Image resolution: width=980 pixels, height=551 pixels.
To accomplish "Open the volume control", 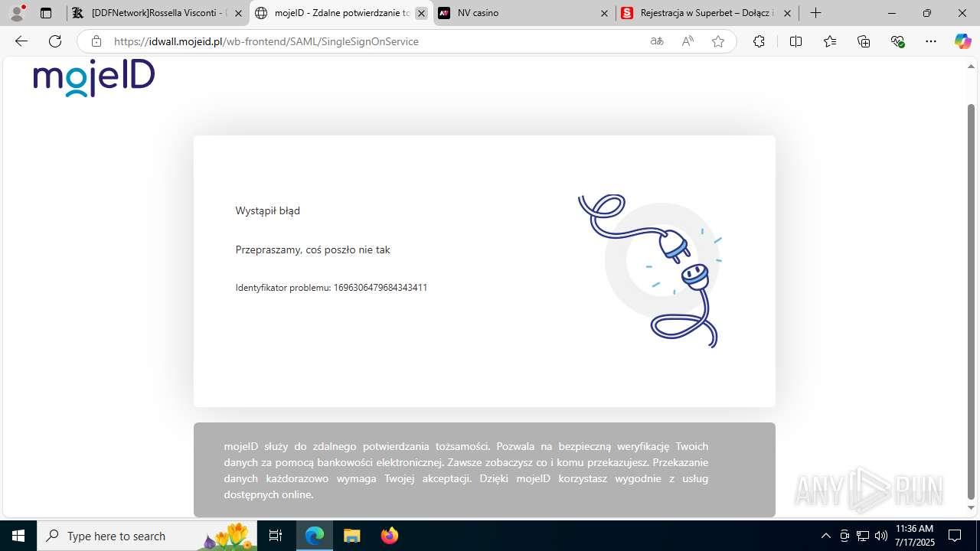I will (881, 536).
